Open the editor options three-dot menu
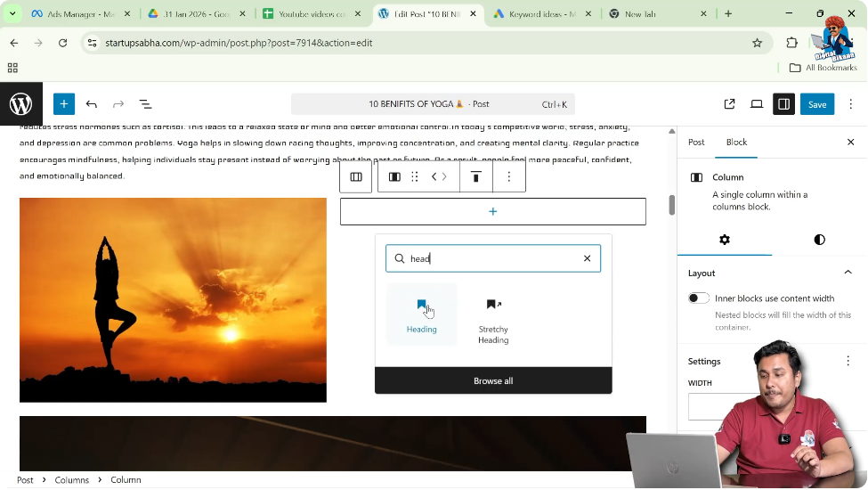 pos(851,104)
